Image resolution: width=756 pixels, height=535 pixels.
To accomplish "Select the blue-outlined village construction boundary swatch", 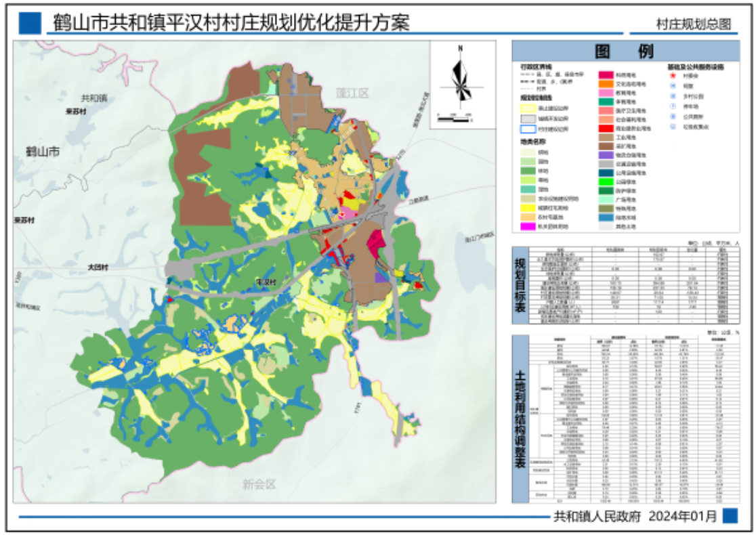I will point(527,129).
